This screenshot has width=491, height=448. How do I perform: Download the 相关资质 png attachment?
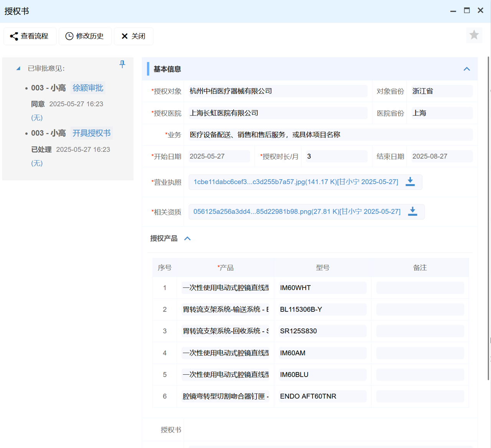point(412,212)
